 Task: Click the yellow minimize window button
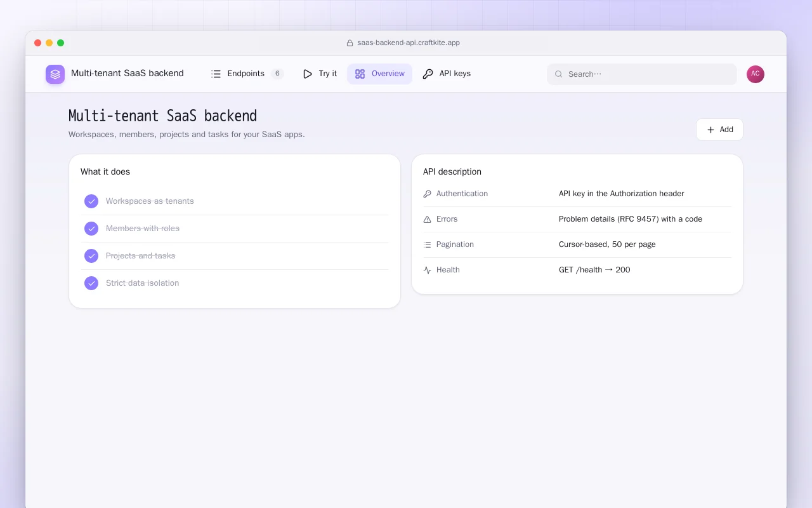coord(49,43)
